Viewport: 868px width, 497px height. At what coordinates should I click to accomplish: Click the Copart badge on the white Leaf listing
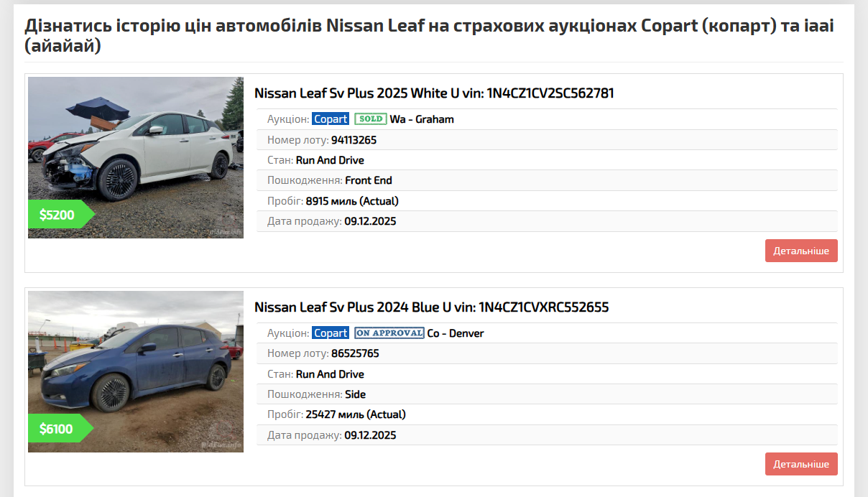[331, 119]
